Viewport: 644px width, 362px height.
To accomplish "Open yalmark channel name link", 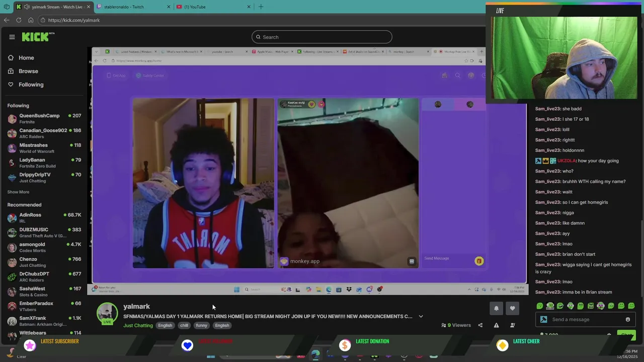I will 136,306.
